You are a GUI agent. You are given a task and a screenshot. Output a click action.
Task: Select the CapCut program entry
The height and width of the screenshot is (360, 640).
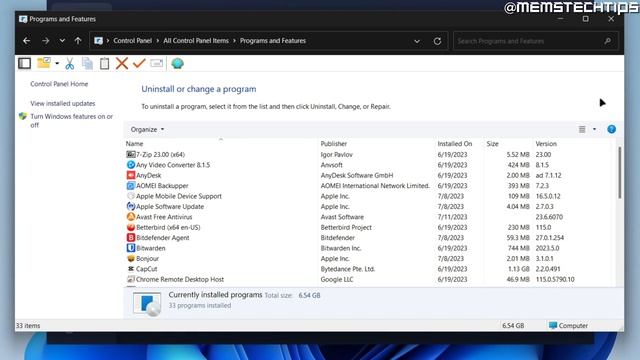pos(147,269)
